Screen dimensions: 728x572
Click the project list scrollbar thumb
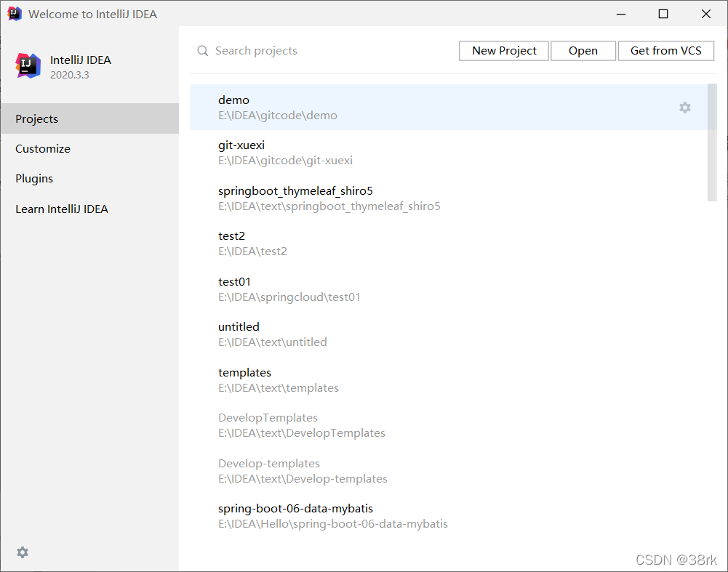coord(712,142)
